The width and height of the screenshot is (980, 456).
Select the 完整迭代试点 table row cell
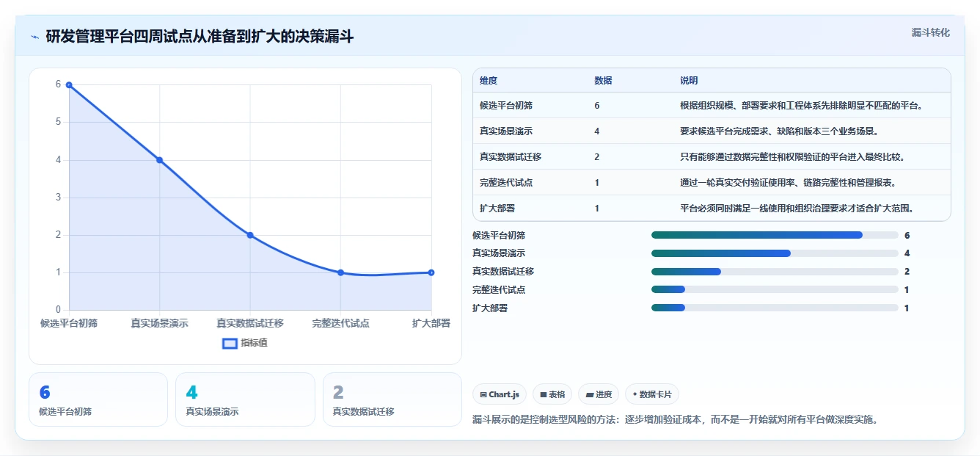pyautogui.click(x=506, y=183)
